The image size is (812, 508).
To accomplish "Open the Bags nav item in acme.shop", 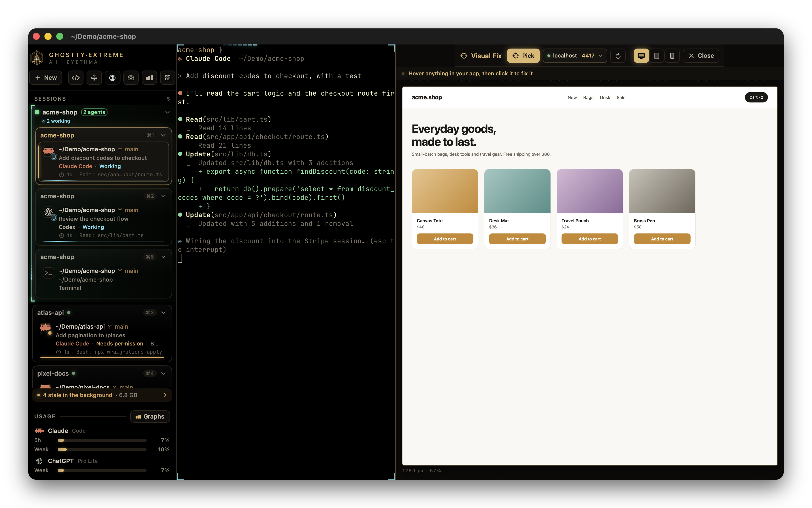I will (588, 97).
